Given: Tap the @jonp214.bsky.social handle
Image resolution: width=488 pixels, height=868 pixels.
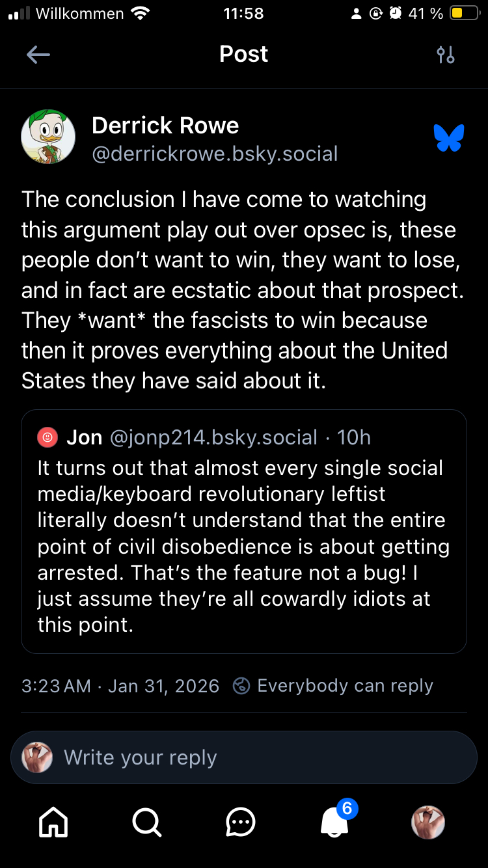Looking at the screenshot, I should pos(213,438).
